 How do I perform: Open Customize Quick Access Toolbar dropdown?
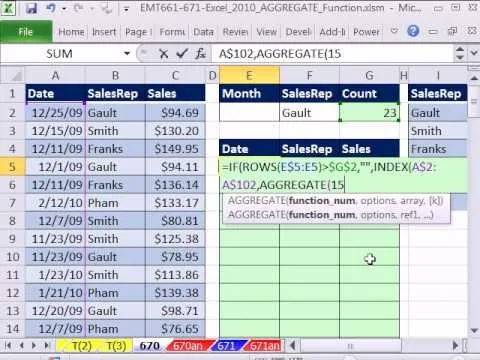126,9
